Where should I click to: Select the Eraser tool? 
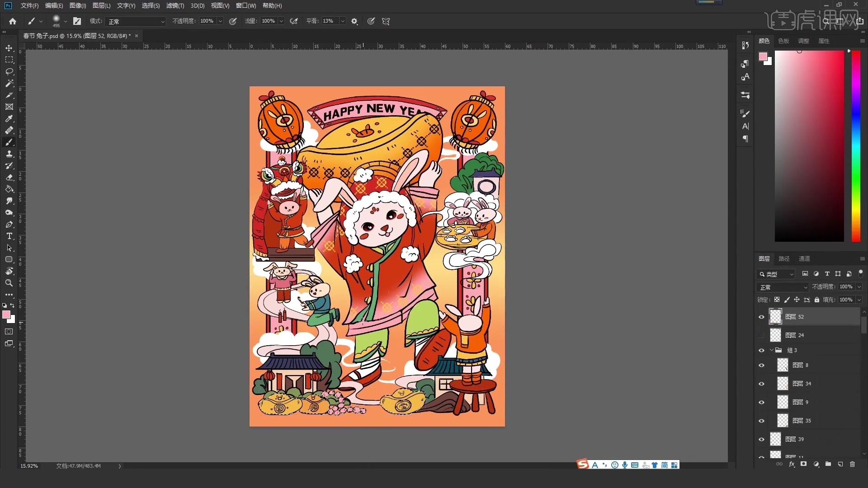[9, 178]
